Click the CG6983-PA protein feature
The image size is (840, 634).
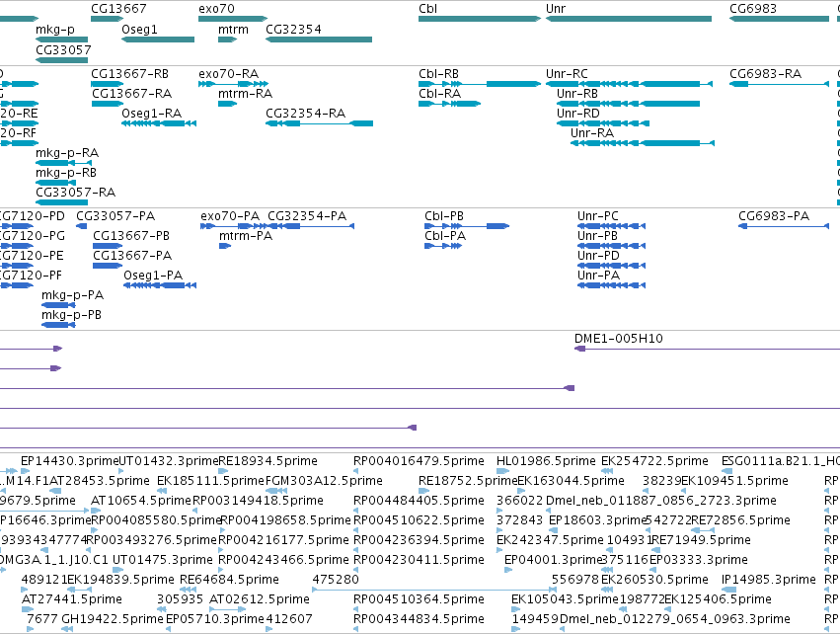coord(784,226)
